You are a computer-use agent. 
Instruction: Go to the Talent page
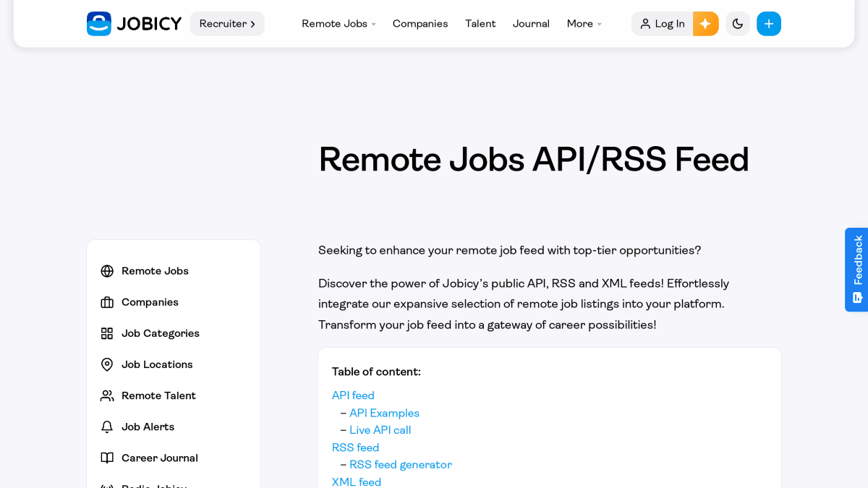pos(480,24)
